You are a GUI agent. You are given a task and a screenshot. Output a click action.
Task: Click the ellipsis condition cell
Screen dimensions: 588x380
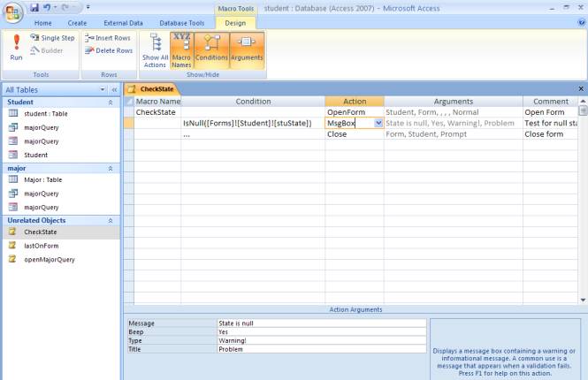[x=253, y=134]
